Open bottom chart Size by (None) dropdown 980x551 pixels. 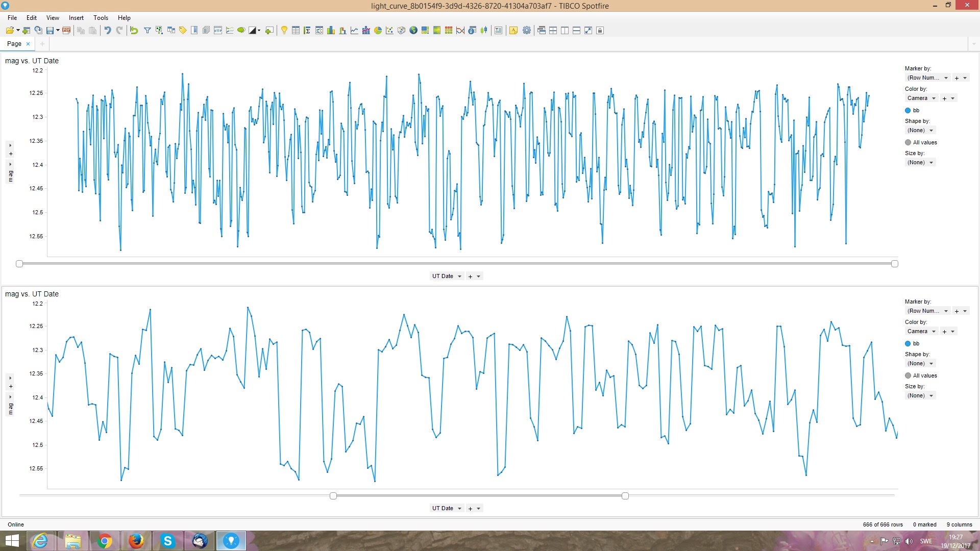[931, 396]
